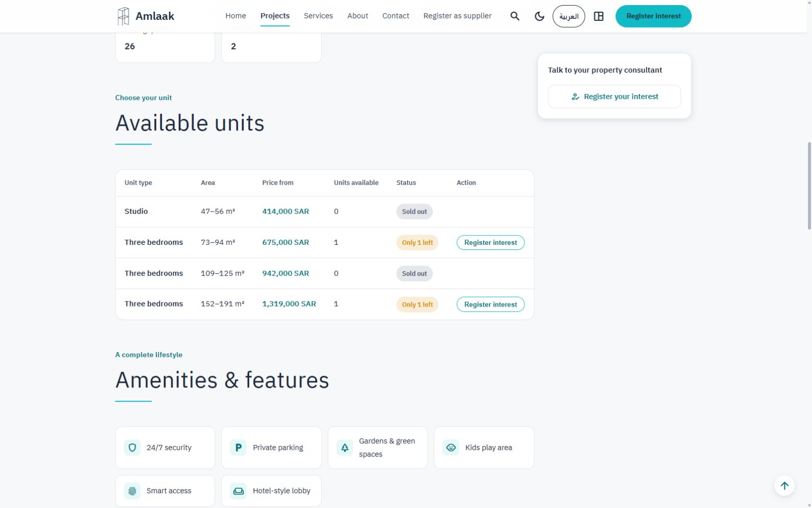Click the 942,000 SAR price
The height and width of the screenshot is (508, 812).
point(285,273)
